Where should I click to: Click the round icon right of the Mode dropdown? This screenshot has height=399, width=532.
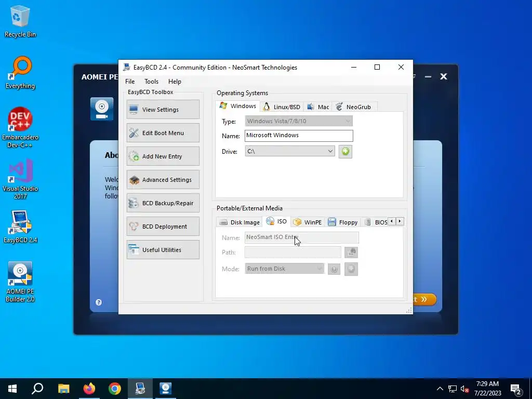pos(334,269)
